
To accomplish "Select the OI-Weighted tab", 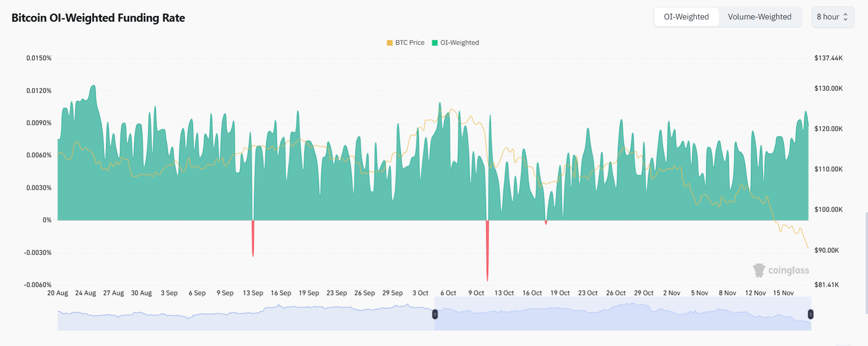I will point(686,17).
